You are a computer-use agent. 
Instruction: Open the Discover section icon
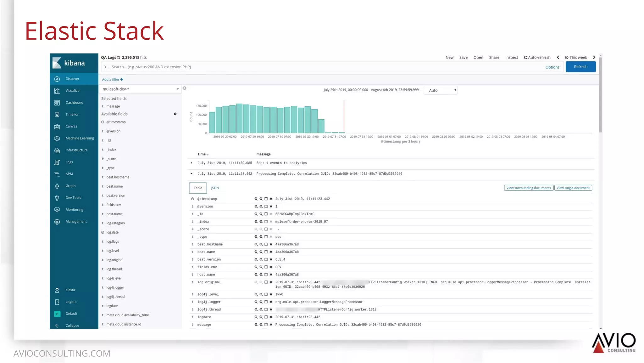tap(57, 79)
